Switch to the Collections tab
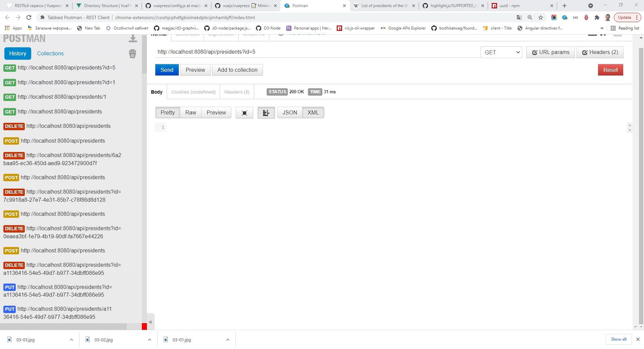Screen dimensions: 644x349 point(50,53)
